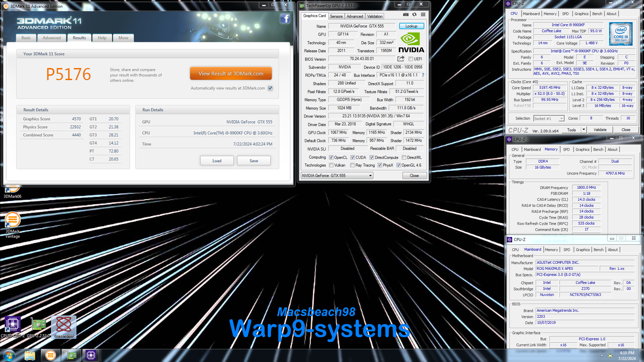Click the Physics Score value 22932
The width and height of the screenshot is (644, 362).
tap(75, 127)
